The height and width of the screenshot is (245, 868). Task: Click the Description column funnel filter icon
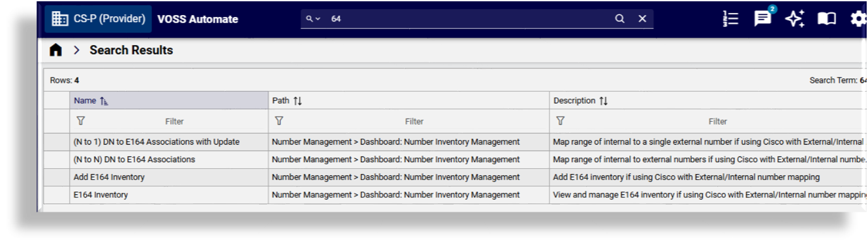tap(561, 121)
